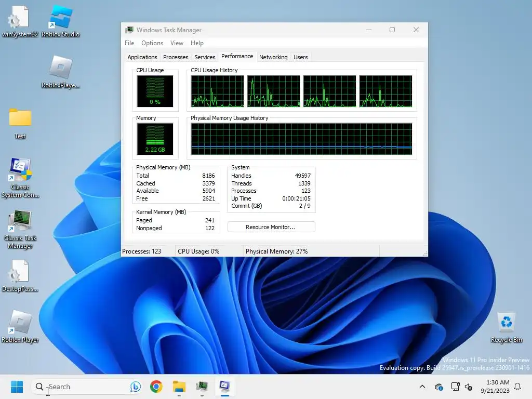This screenshot has width=532, height=399.
Task: Click the Task Manager taskbar icon
Action: point(202,387)
